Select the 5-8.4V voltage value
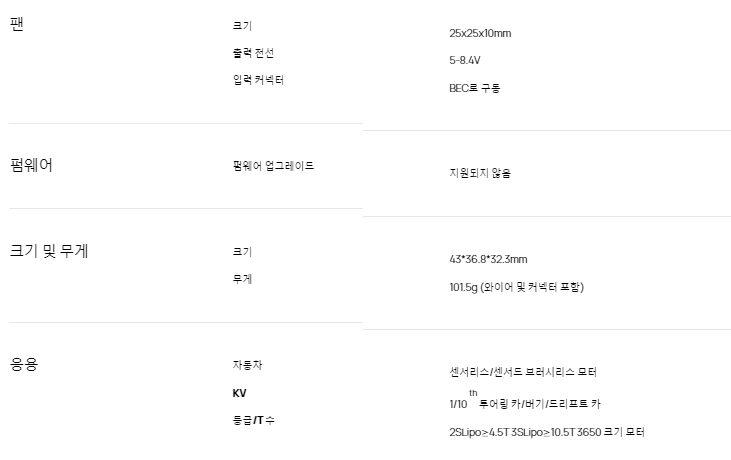This screenshot has height=460, width=731. click(466, 61)
